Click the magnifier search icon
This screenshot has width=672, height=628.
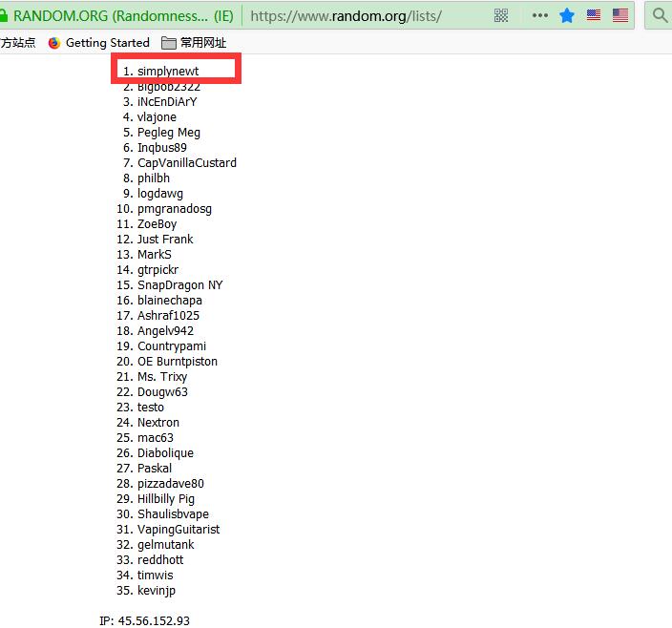660,15
